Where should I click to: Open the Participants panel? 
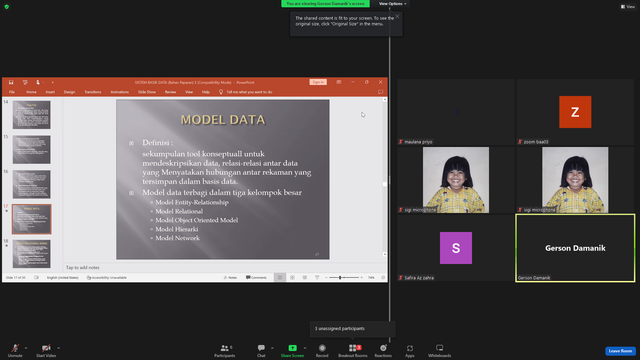click(224, 350)
